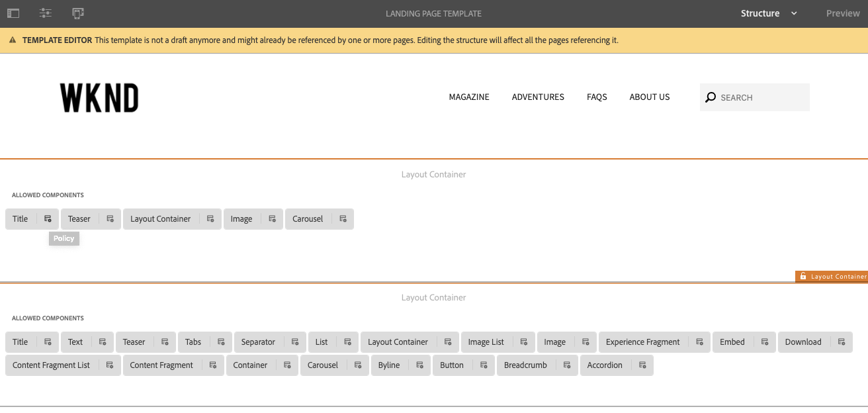This screenshot has width=868, height=413.
Task: Open policy icon for Carousel in second container
Action: point(358,365)
